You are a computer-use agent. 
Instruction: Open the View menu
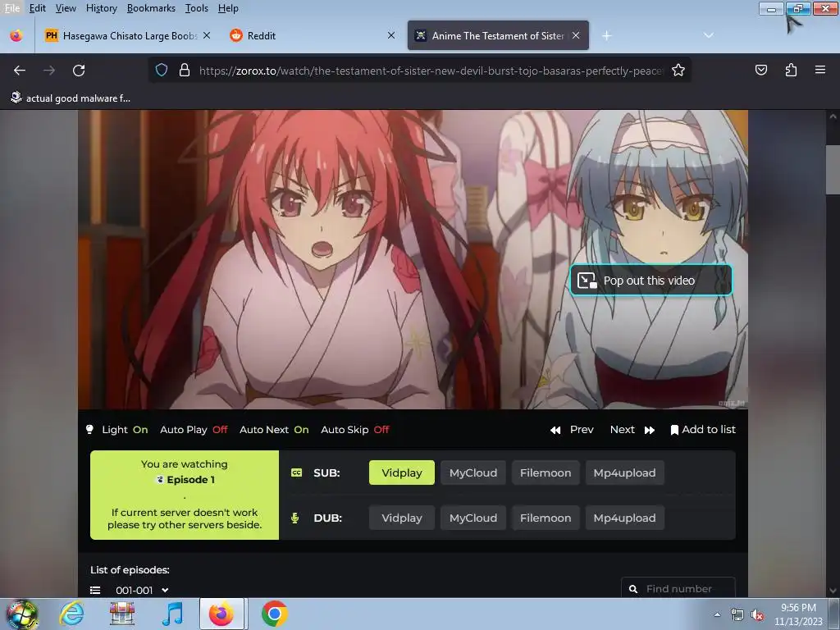[66, 8]
